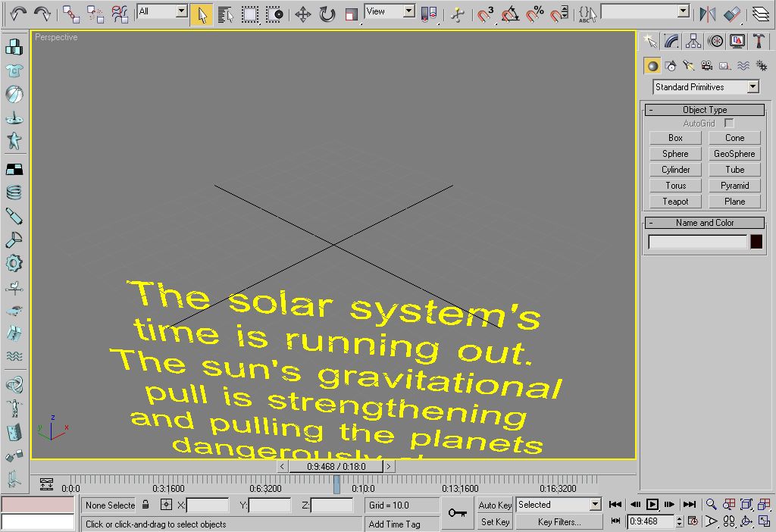
Task: Click the Angle Snap toggle icon
Action: pyautogui.click(x=511, y=14)
